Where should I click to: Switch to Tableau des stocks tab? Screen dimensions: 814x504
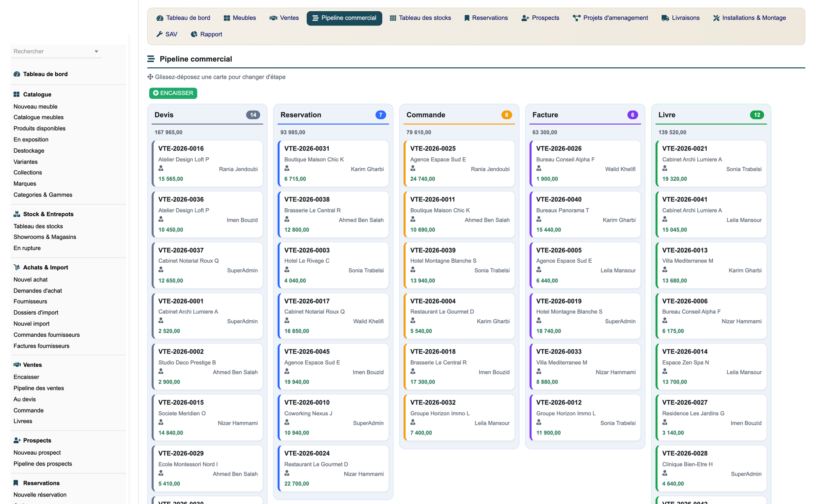click(x=420, y=18)
